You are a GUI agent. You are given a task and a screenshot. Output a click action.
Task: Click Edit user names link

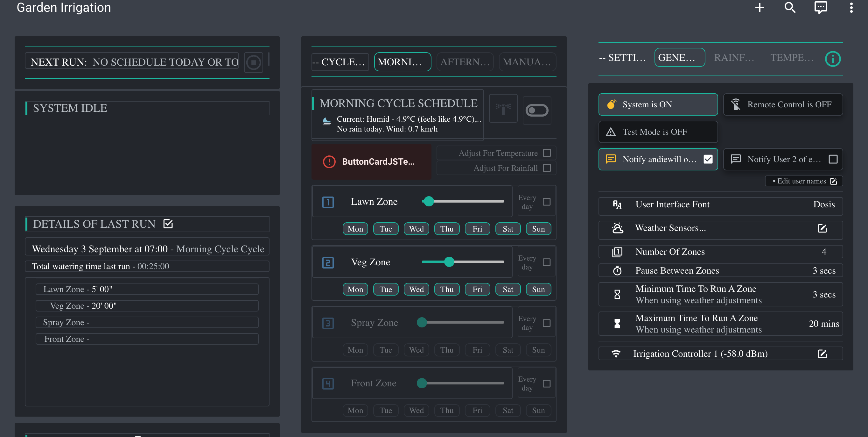804,181
